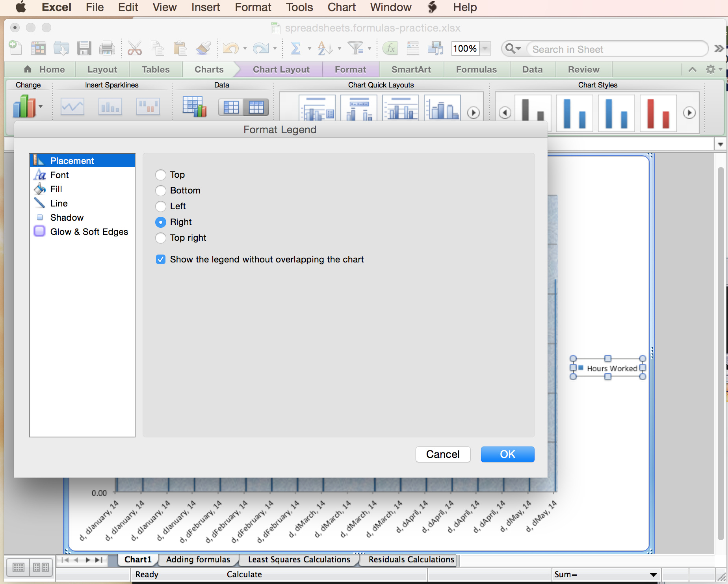Viewport: 728px width, 584px height.
Task: Collapse the ribbon
Action: 692,69
